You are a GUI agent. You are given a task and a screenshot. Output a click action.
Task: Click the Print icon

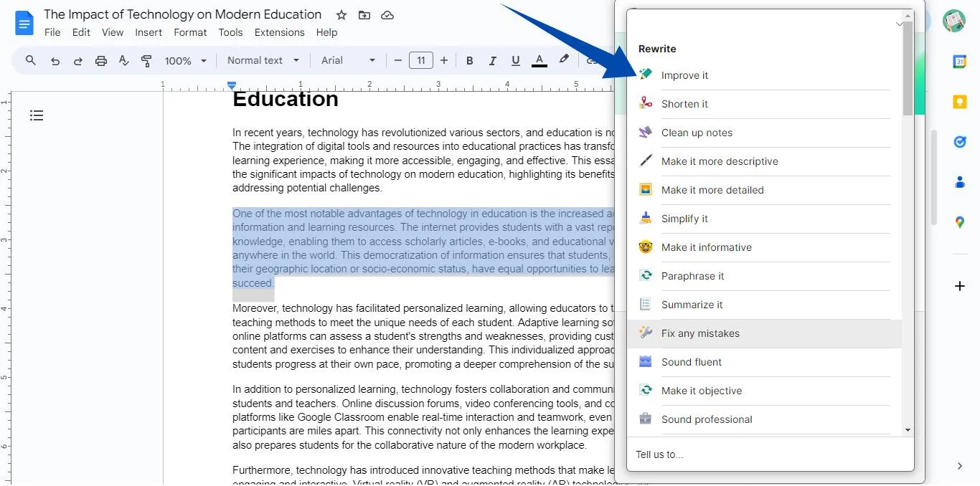[x=100, y=60]
